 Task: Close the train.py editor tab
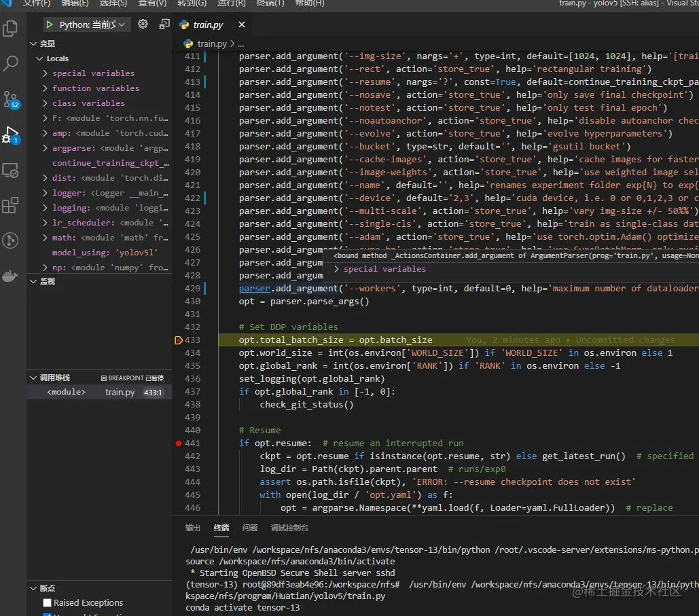pos(241,25)
